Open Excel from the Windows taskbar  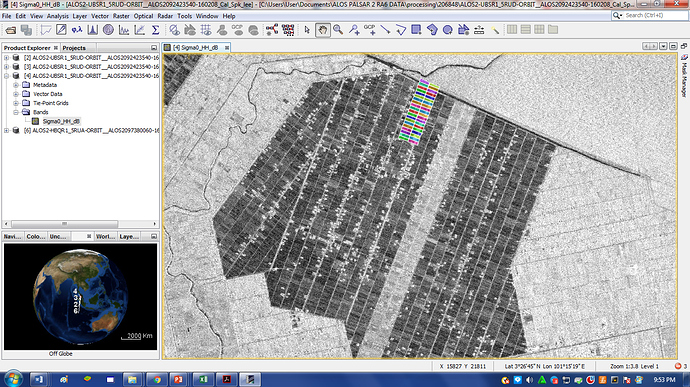pos(202,379)
